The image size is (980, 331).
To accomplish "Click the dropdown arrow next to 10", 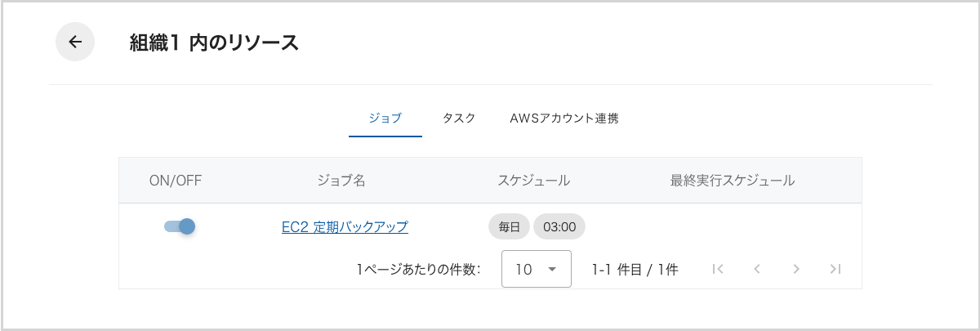I will click(551, 270).
